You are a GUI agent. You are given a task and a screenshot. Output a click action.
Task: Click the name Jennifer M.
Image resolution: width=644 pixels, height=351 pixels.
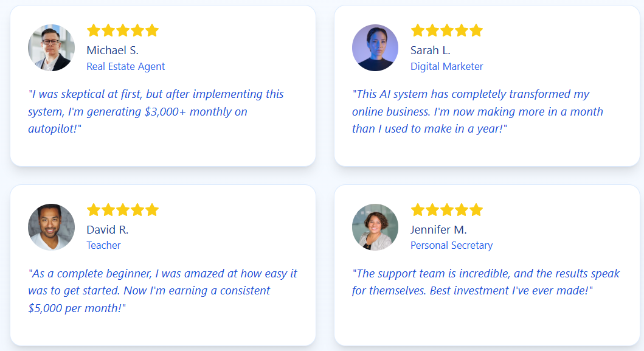[438, 230]
